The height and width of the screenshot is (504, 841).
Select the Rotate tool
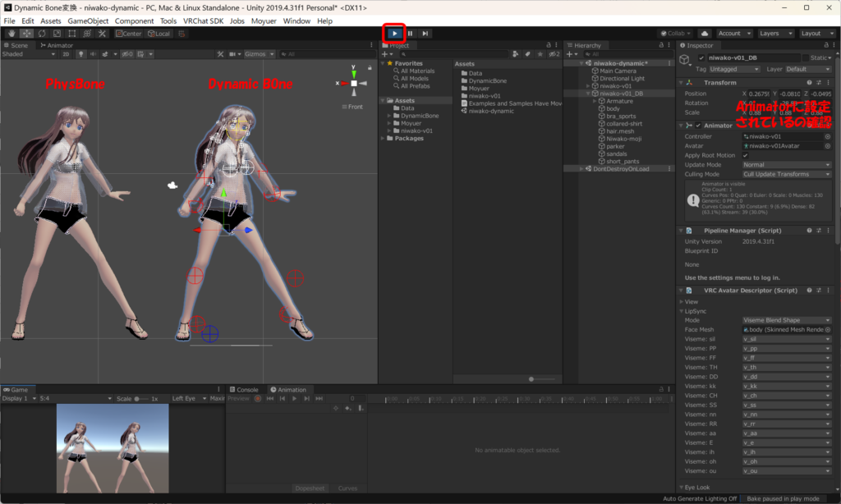pos(42,34)
